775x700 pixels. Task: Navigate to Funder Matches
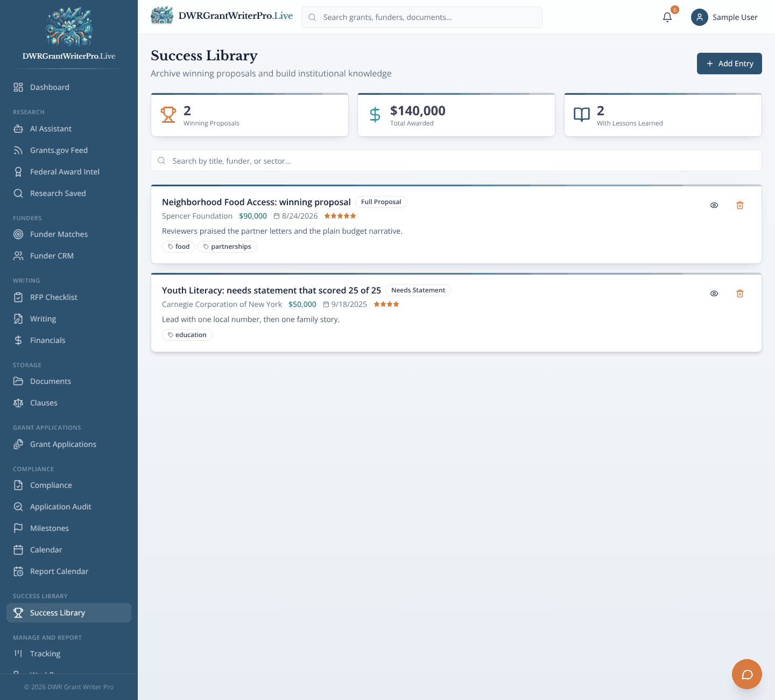coord(69,234)
